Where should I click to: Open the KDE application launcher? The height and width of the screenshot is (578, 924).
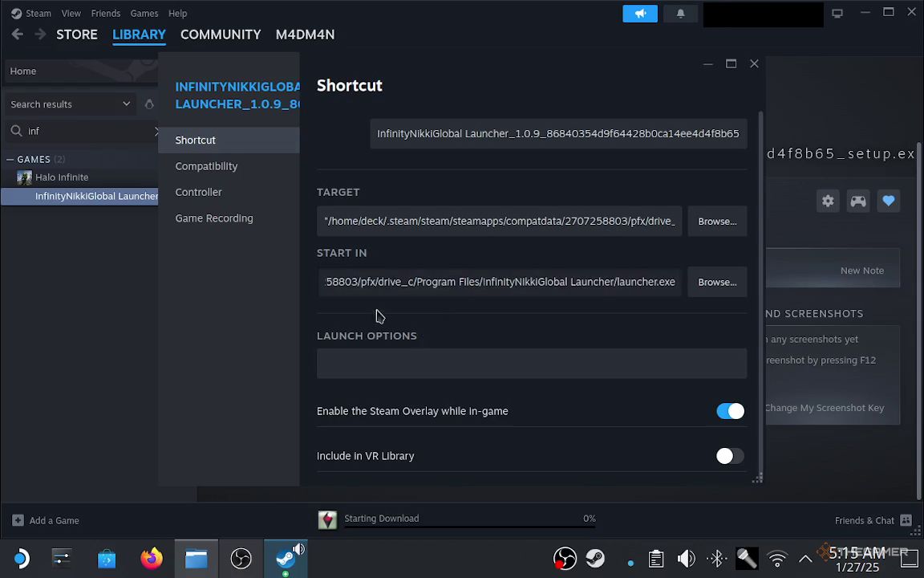pos(21,558)
